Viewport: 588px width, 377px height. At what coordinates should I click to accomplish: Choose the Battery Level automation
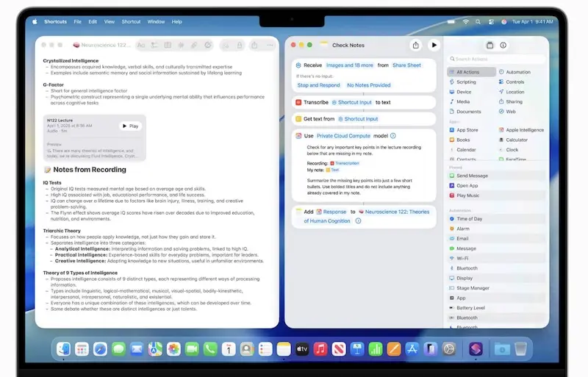tap(497, 308)
